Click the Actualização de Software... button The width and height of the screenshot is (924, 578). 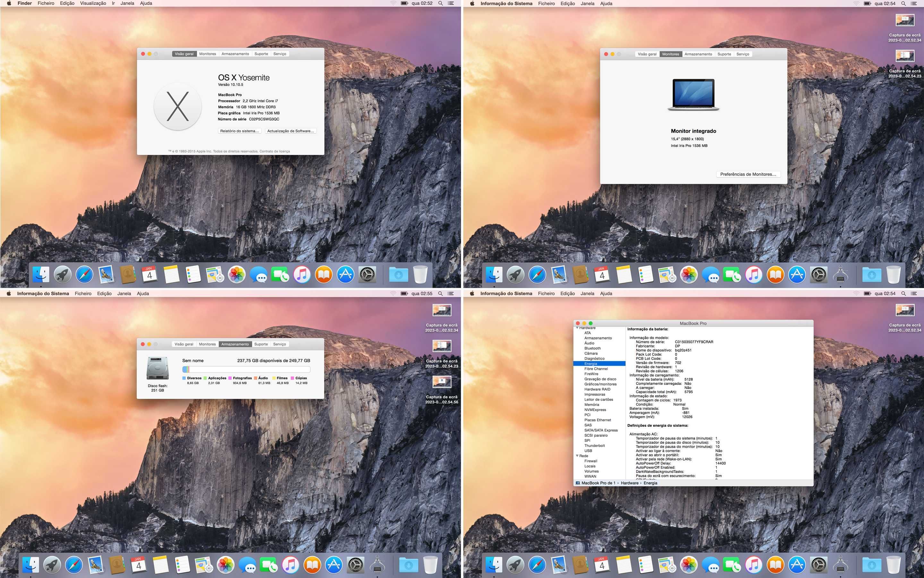291,131
